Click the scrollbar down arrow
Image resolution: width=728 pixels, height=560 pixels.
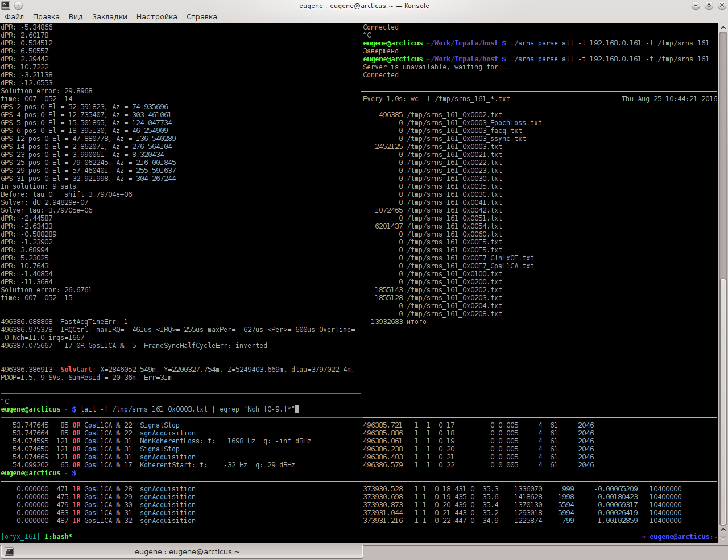[x=723, y=537]
